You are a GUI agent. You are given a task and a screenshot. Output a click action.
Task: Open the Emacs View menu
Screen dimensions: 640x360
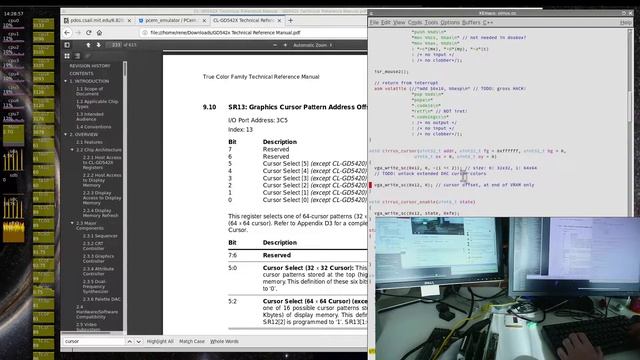click(399, 22)
